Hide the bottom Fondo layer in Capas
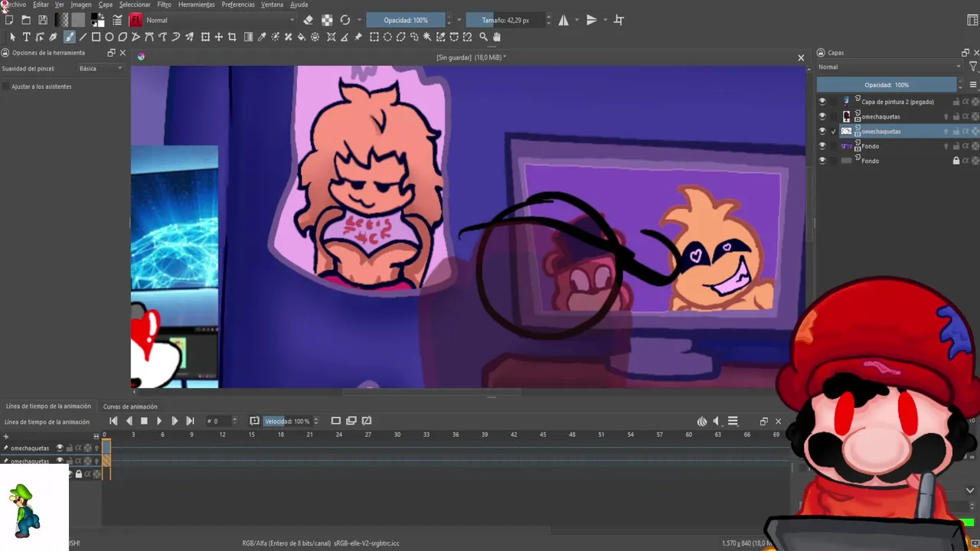 [x=822, y=161]
